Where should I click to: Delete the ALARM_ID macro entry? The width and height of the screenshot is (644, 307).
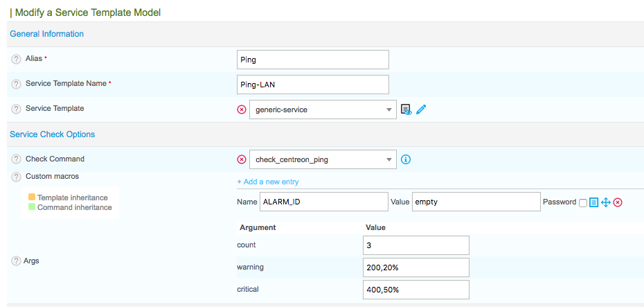pos(618,202)
